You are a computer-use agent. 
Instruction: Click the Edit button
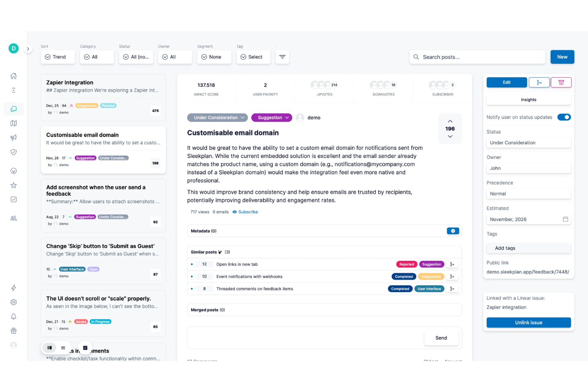[507, 82]
